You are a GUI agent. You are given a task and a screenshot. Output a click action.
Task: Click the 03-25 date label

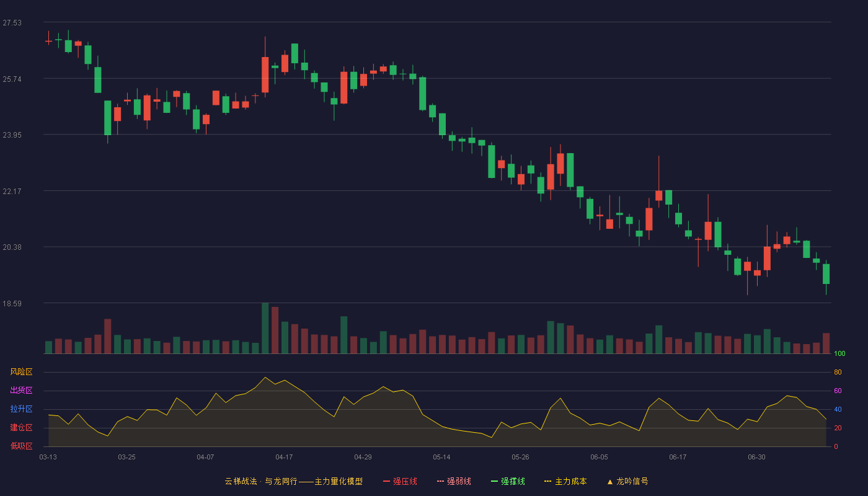point(126,457)
